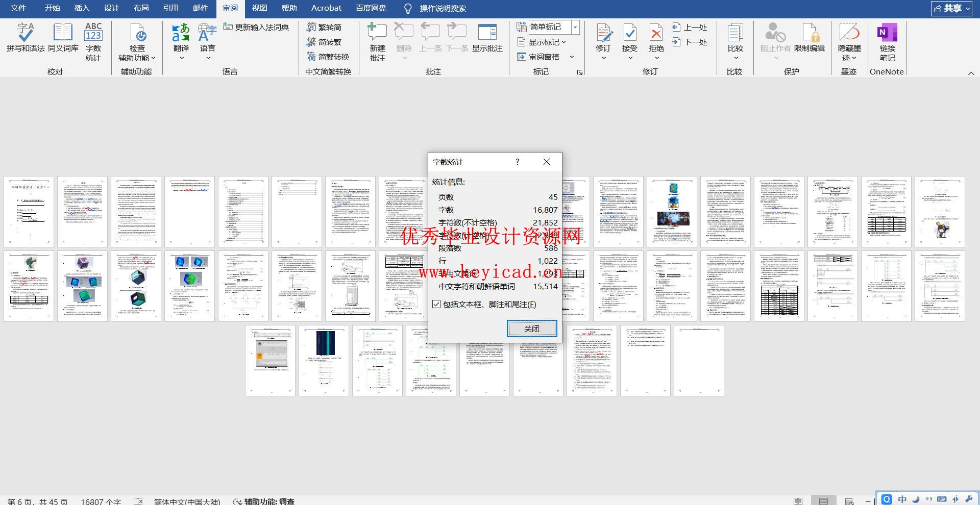Open IME wrench settings icon
Screen dimensions: 980x505
[x=969, y=499]
